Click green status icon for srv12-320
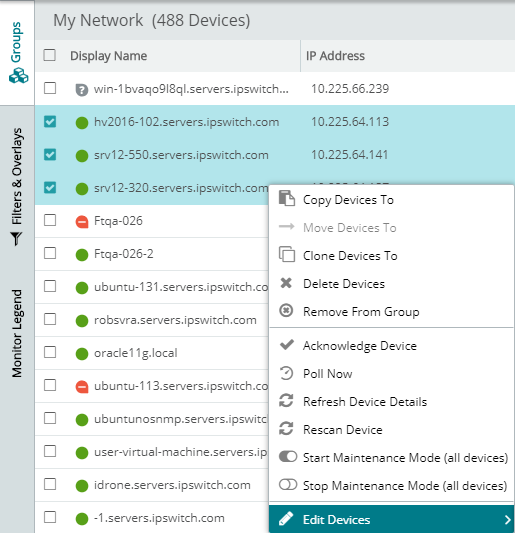515x533 pixels. coord(82,189)
